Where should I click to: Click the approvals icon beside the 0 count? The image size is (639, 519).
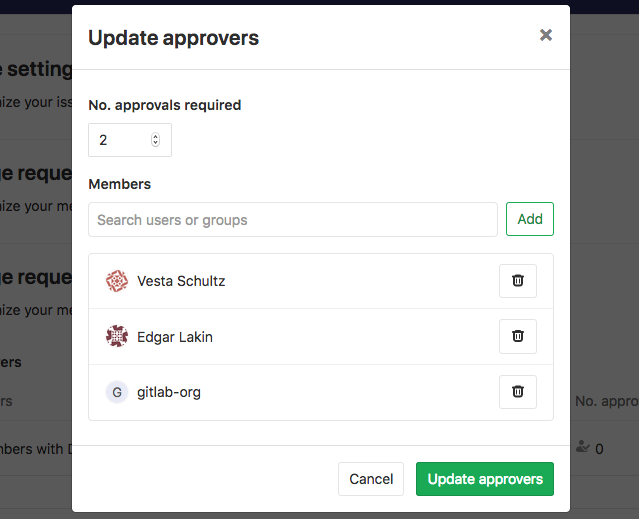pyautogui.click(x=583, y=449)
